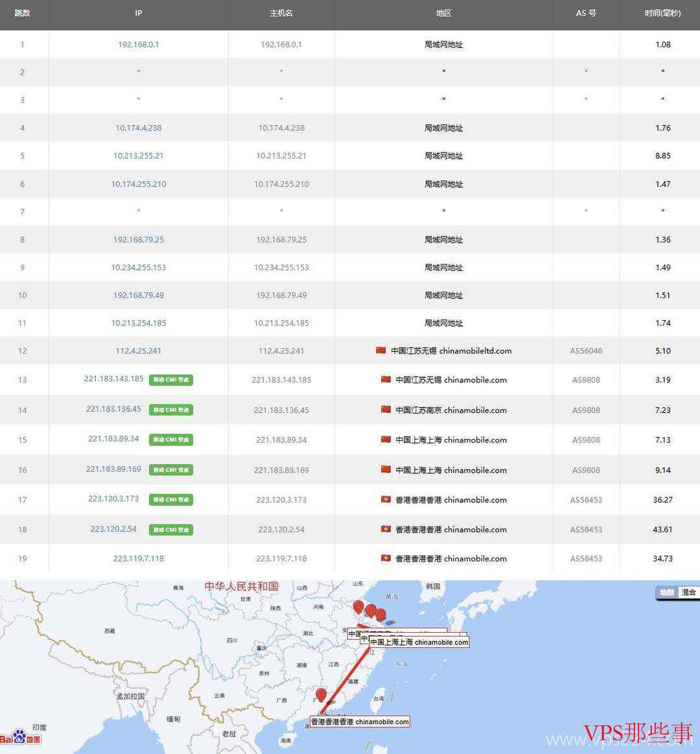700x754 pixels.
Task: Open the 10.213.254.185 IP link in hop 11
Action: coord(139,323)
